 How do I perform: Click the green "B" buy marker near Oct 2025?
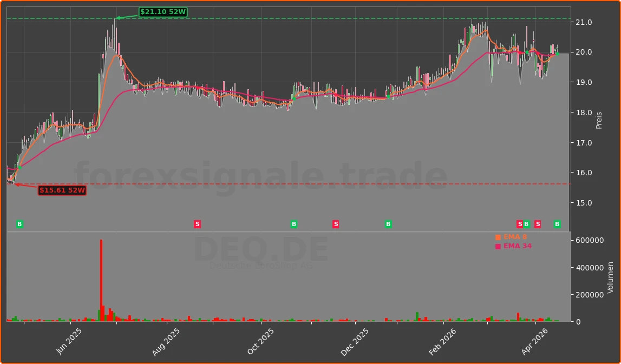293,223
